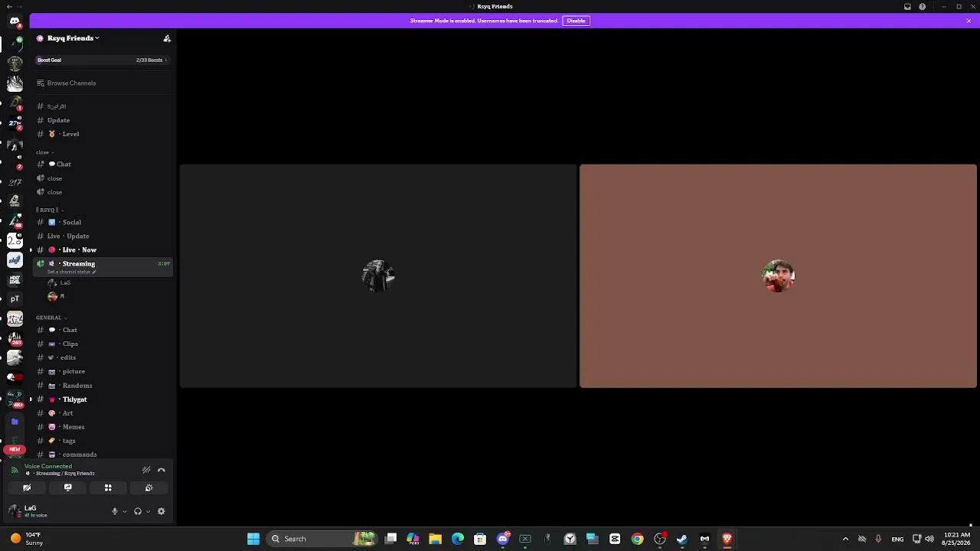
Task: Open the Live · Update channel
Action: coord(102,236)
